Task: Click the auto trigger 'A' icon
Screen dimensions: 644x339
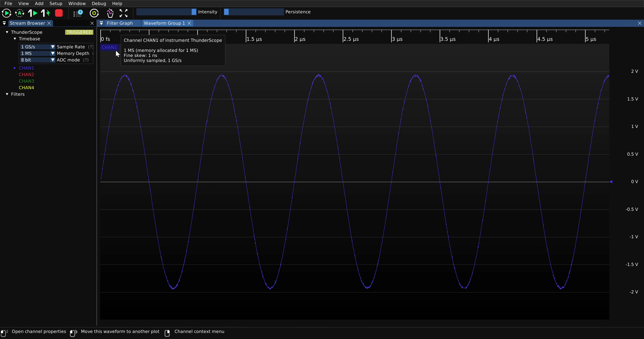Action: (20, 13)
